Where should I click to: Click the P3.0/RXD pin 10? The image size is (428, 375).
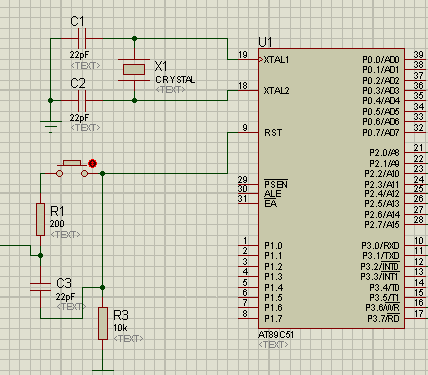click(416, 246)
